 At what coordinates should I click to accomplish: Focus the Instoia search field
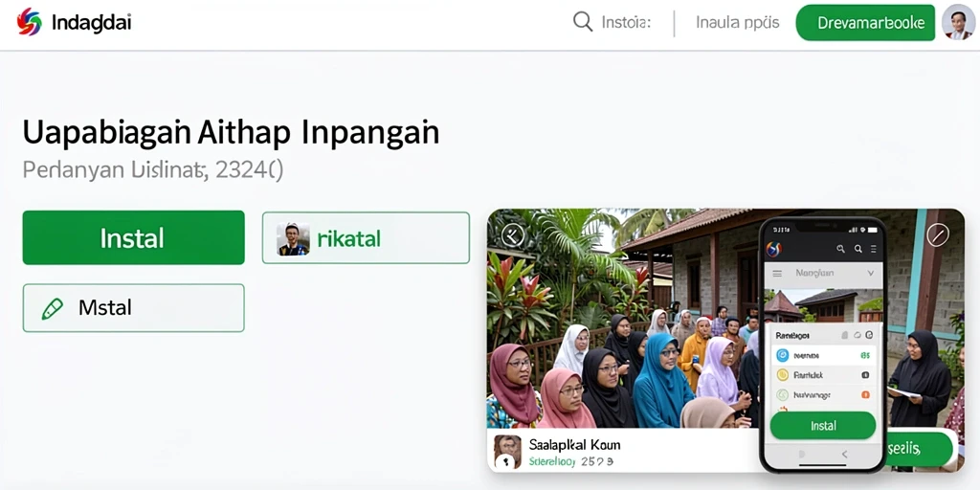click(626, 23)
